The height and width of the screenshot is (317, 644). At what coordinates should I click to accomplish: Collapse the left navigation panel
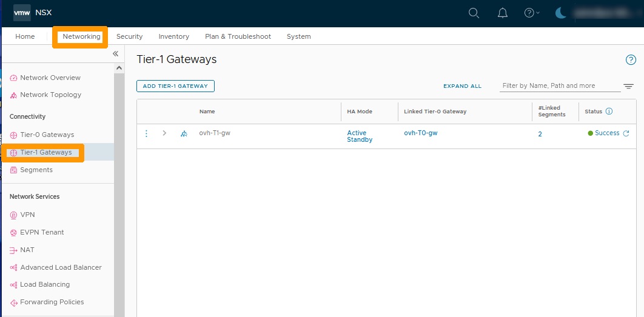click(115, 54)
